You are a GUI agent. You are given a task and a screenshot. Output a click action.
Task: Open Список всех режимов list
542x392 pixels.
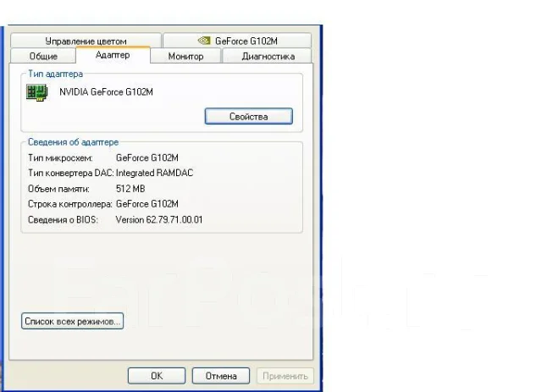click(x=72, y=321)
